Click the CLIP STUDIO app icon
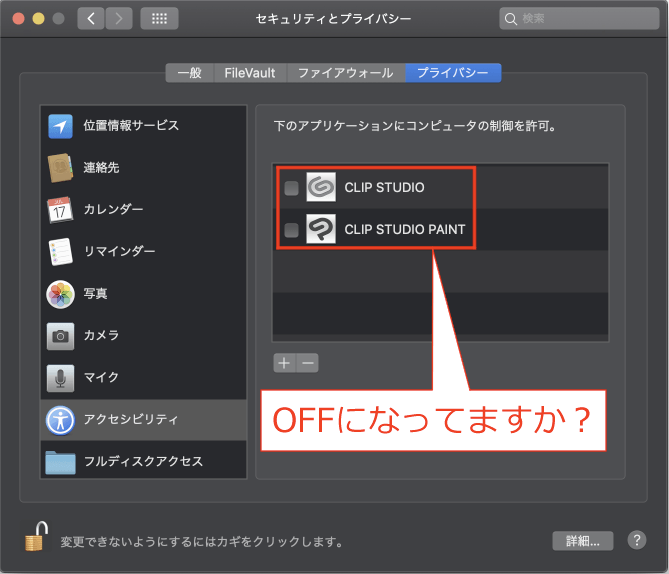Screen dimensions: 669x574 click(321, 187)
